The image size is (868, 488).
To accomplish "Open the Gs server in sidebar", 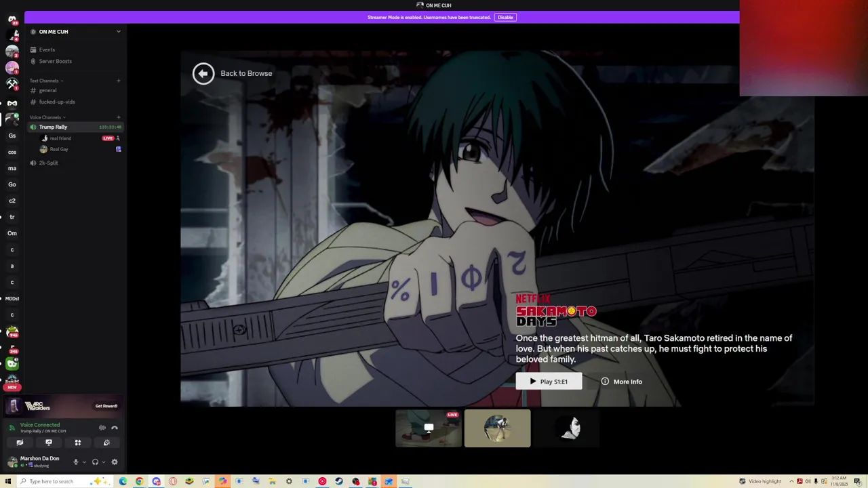I will tap(12, 136).
